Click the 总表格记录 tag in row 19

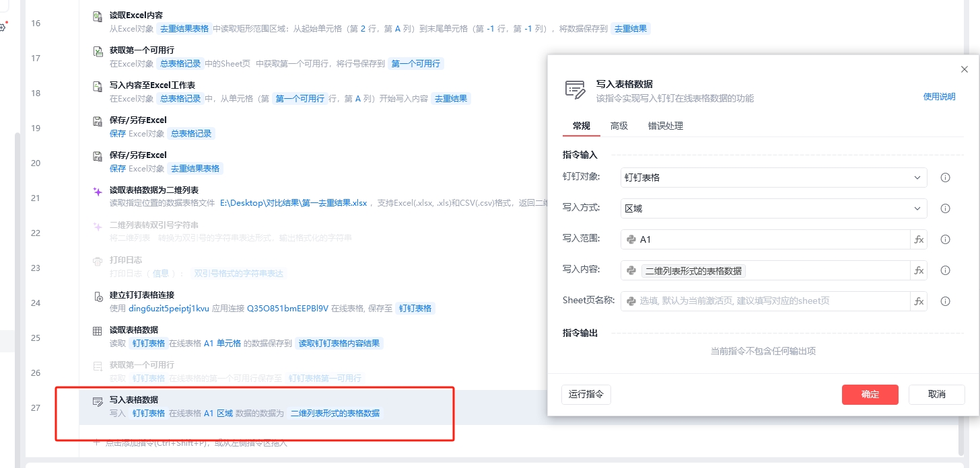pos(191,133)
